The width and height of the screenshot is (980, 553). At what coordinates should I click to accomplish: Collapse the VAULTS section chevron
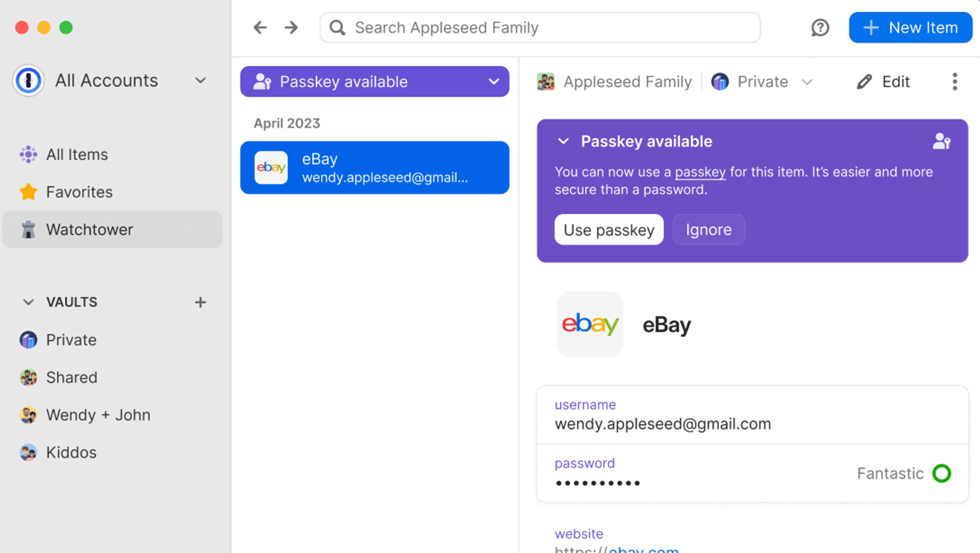point(28,302)
